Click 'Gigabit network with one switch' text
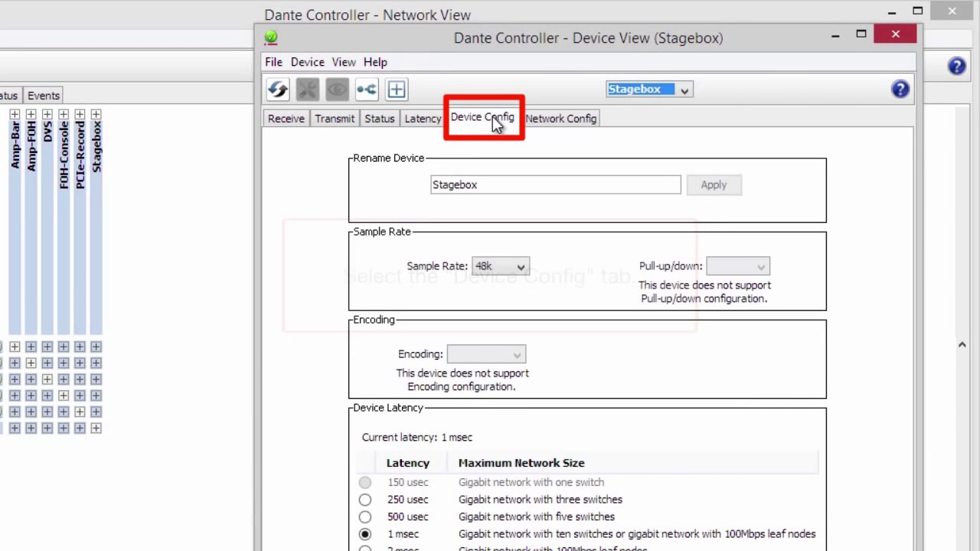The height and width of the screenshot is (551, 980). (531, 482)
